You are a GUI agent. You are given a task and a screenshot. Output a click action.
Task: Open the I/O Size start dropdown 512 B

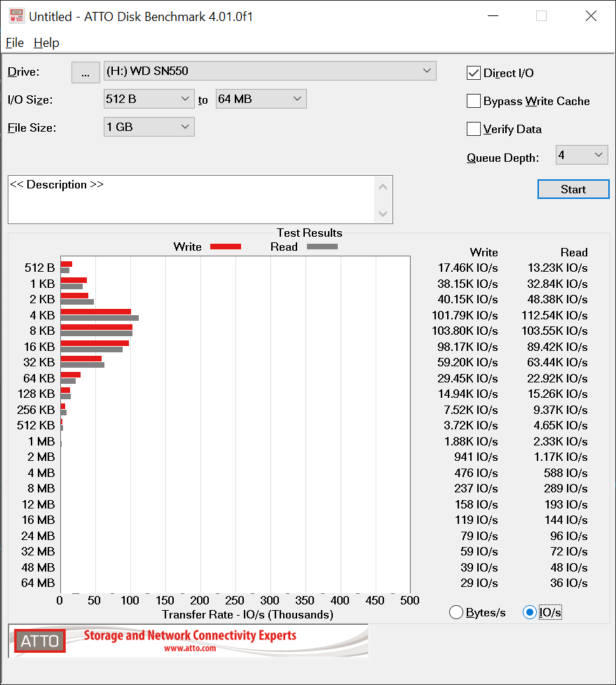click(x=149, y=99)
